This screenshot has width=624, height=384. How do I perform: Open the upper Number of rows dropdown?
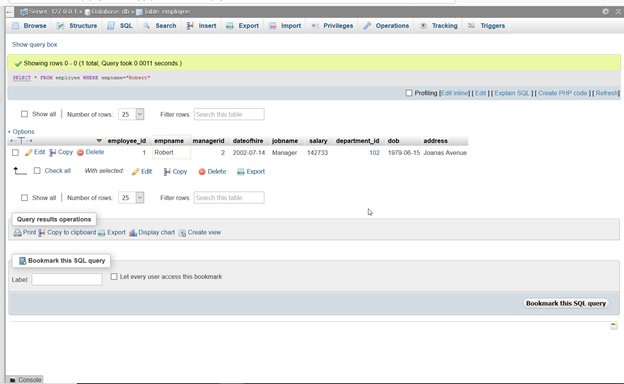click(131, 114)
